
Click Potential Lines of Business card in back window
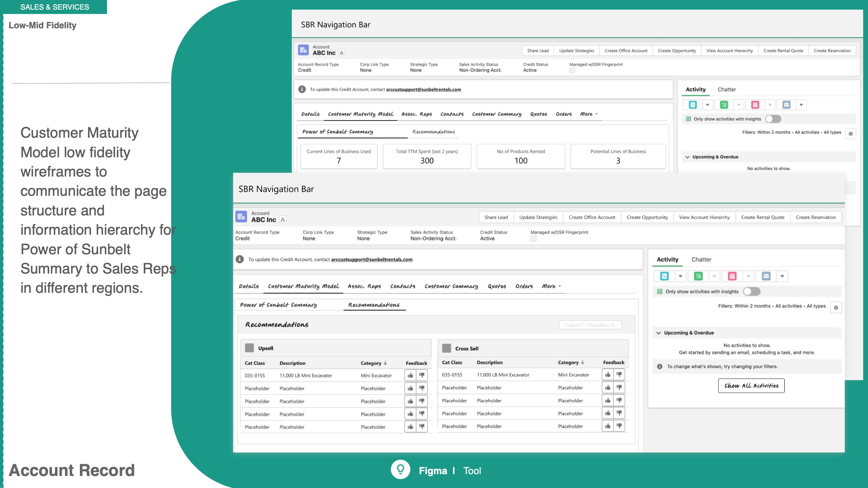[x=618, y=156]
